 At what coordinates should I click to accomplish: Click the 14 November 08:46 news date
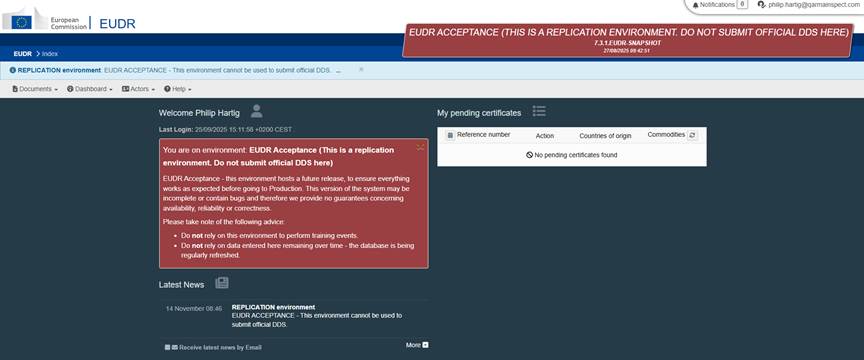click(x=194, y=309)
